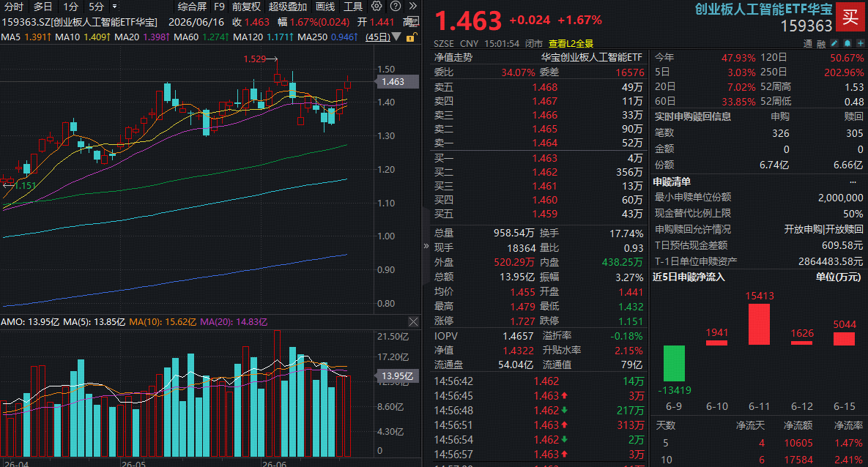Close the AMO volume indicator panel
Image resolution: width=868 pixels, height=467 pixels.
pyautogui.click(x=413, y=321)
